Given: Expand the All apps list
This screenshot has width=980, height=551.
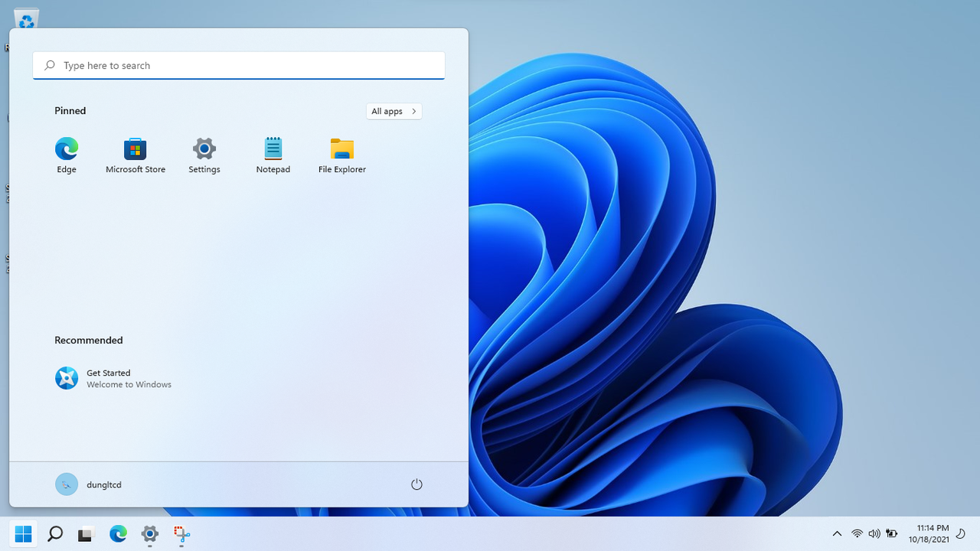Looking at the screenshot, I should 394,111.
